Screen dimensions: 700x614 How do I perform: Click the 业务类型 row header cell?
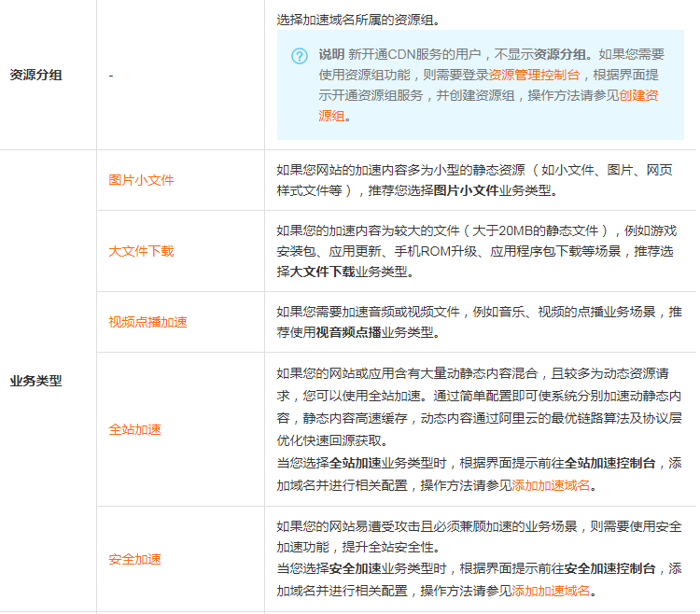pos(36,381)
